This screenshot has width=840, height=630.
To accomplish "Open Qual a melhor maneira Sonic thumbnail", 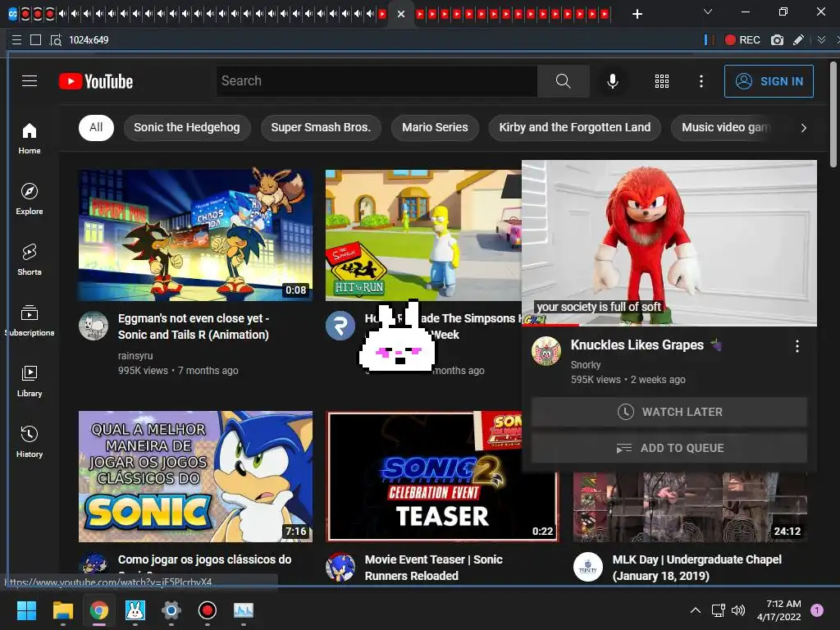I will [x=195, y=477].
